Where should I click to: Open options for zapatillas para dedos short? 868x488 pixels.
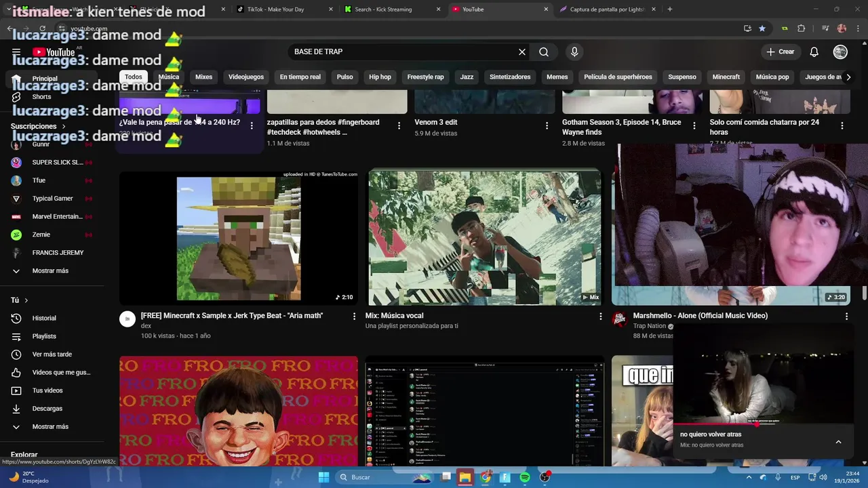(399, 125)
